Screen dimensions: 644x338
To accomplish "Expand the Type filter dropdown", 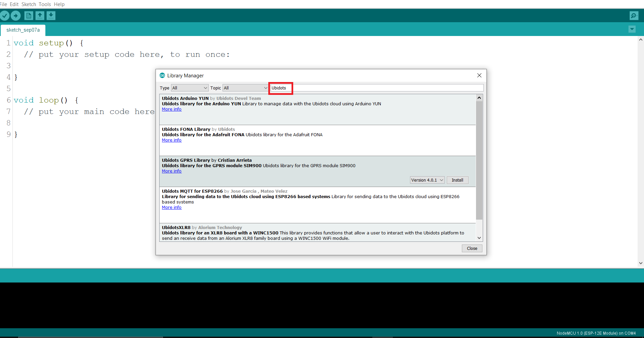I will tap(190, 88).
